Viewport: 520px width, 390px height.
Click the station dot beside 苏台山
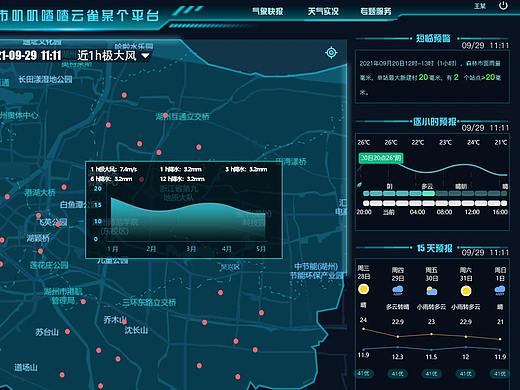pyautogui.click(x=67, y=331)
